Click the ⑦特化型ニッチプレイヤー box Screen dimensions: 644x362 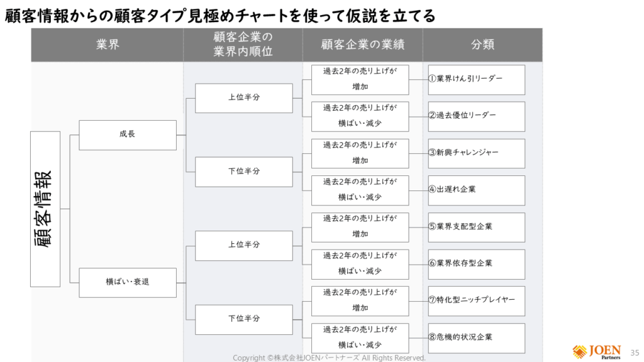coord(476,300)
